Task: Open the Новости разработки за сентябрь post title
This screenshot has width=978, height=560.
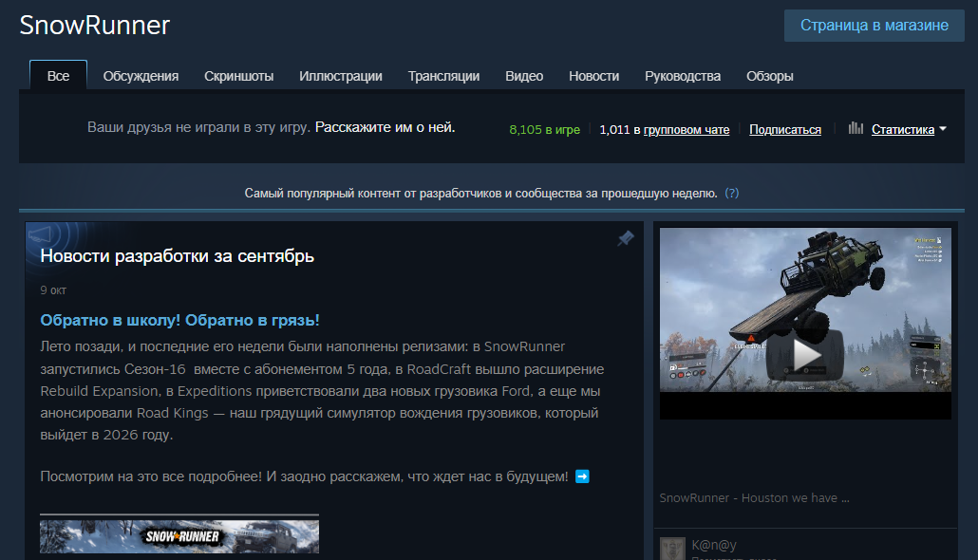Action: (x=178, y=256)
